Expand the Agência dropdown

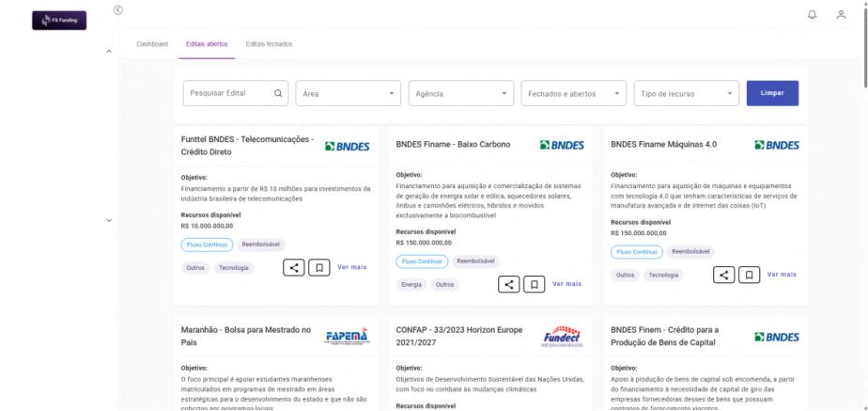point(461,93)
